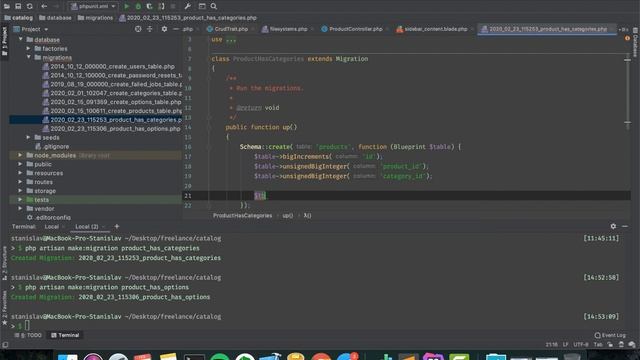Screen dimensions: 640x360
Task: Click up() in editor breadcrumb
Action: [288, 216]
